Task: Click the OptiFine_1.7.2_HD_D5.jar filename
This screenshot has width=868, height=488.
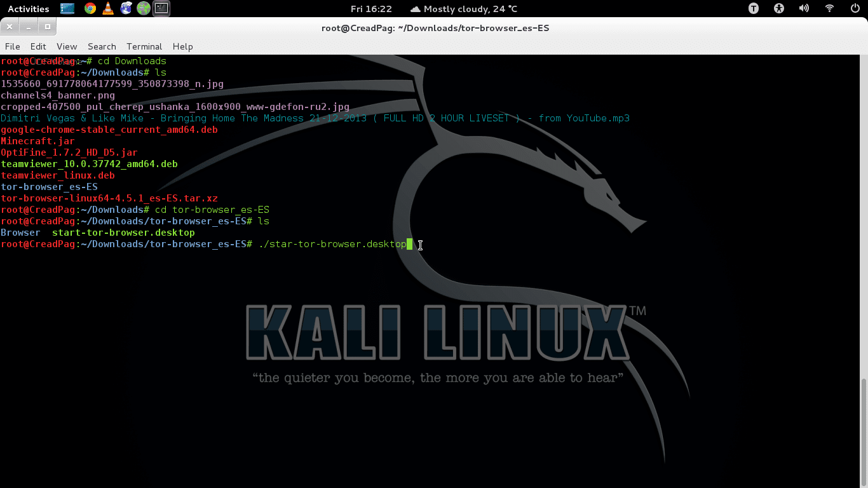Action: pos(69,152)
